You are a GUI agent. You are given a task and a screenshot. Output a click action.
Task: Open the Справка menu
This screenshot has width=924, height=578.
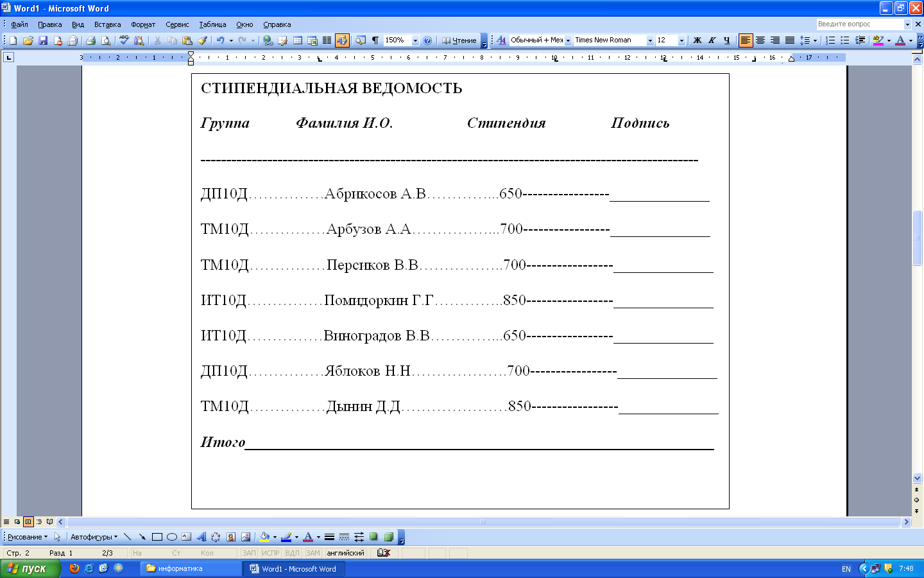(277, 24)
